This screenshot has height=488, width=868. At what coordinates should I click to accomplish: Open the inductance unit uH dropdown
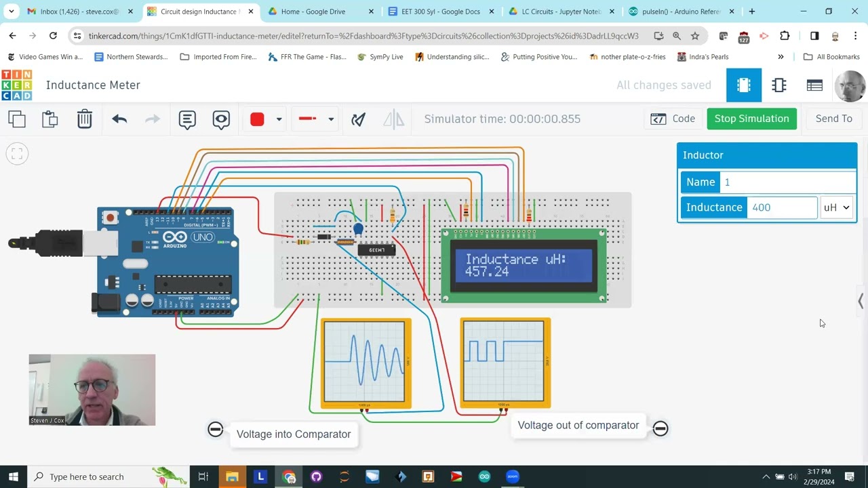[x=837, y=207]
